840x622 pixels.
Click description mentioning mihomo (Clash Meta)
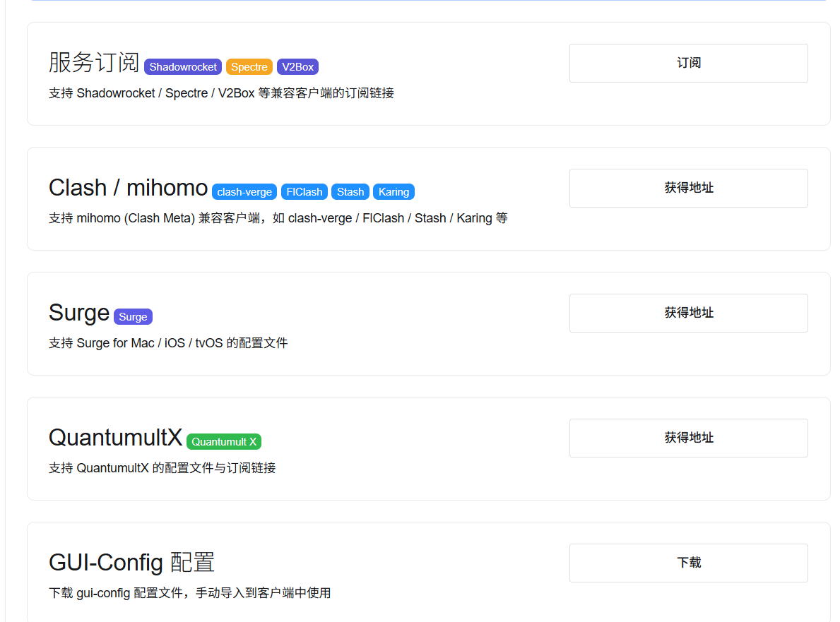tap(278, 218)
